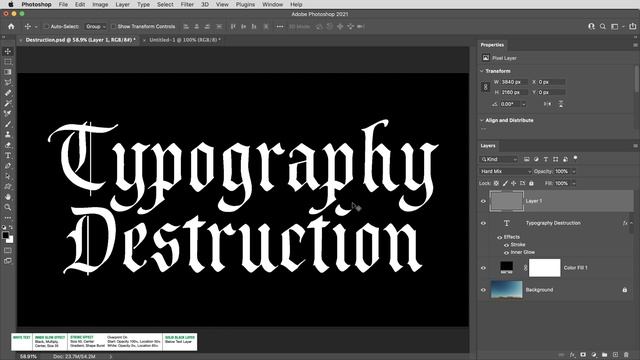Click the delete layer trash icon
Image resolution: width=640 pixels, height=360 pixels.
[626, 355]
